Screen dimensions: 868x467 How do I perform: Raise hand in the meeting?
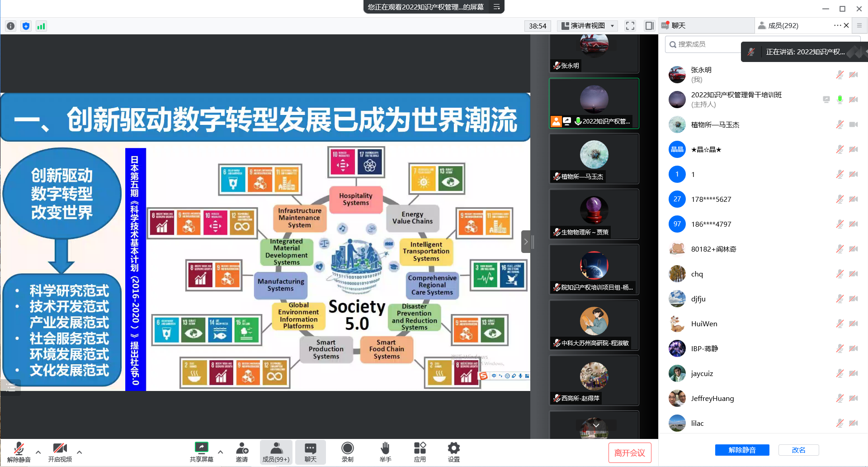coord(385,452)
